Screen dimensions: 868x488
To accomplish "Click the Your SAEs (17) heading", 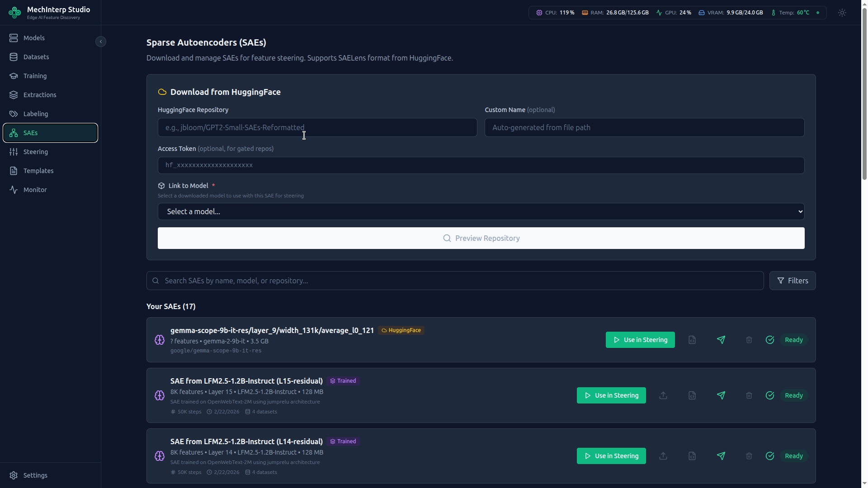I will pos(171,306).
